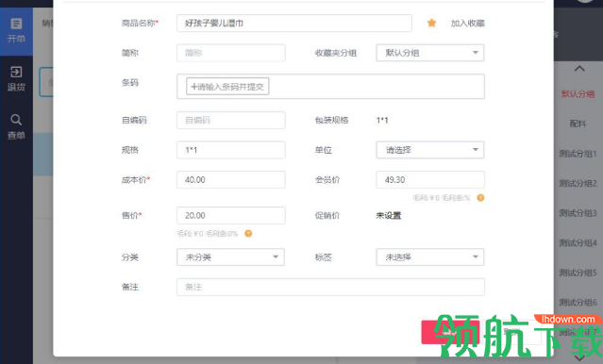603x364 pixels.
Task: Click help icon beside 会员价 margin
Action: coord(480,198)
